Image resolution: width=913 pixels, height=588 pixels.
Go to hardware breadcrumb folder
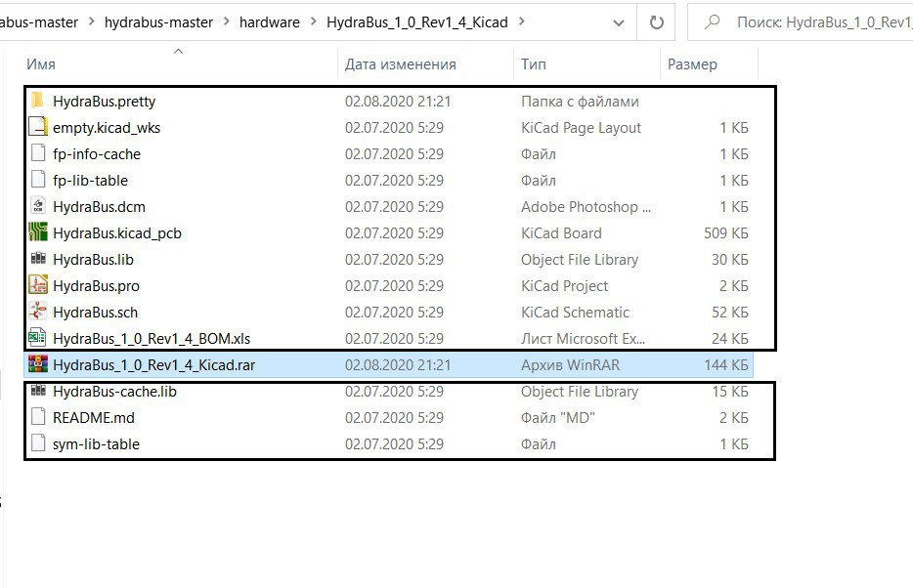click(x=270, y=22)
